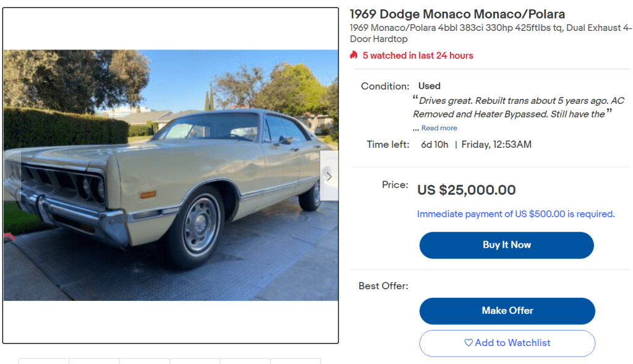Click the Best Offer label
Screen dimensions: 633x364
(383, 286)
